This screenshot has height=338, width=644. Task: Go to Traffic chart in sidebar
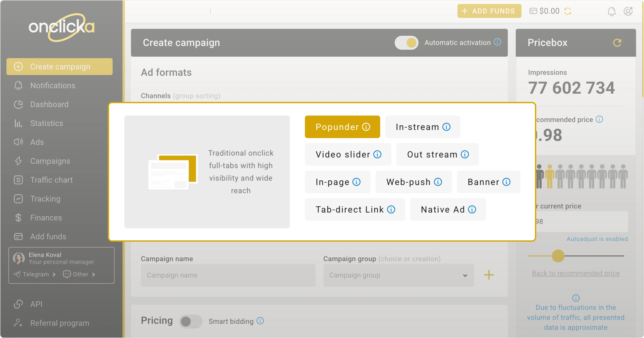(x=51, y=180)
